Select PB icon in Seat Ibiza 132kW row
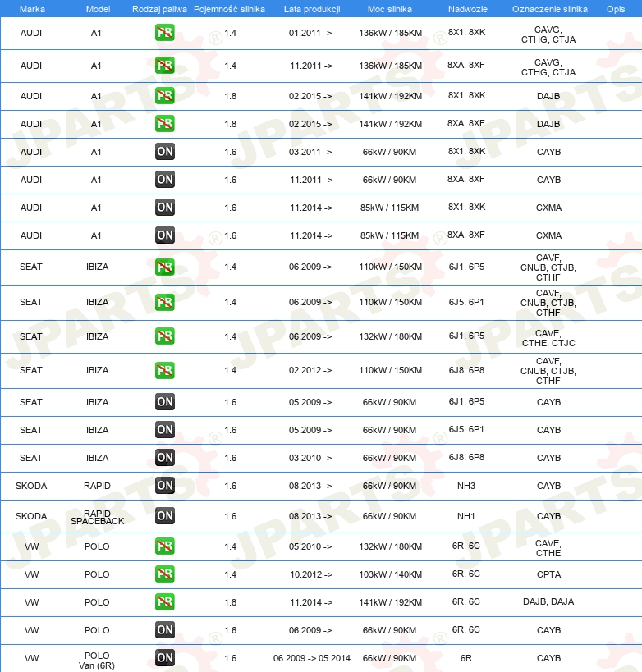Viewport: 642px width, 672px height. coord(165,336)
